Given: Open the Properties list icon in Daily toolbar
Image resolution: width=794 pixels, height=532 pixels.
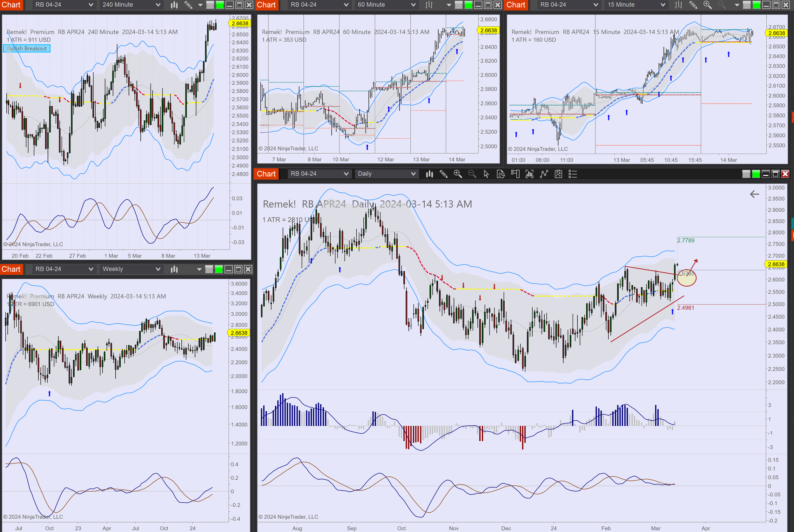Looking at the screenshot, I should (x=573, y=174).
